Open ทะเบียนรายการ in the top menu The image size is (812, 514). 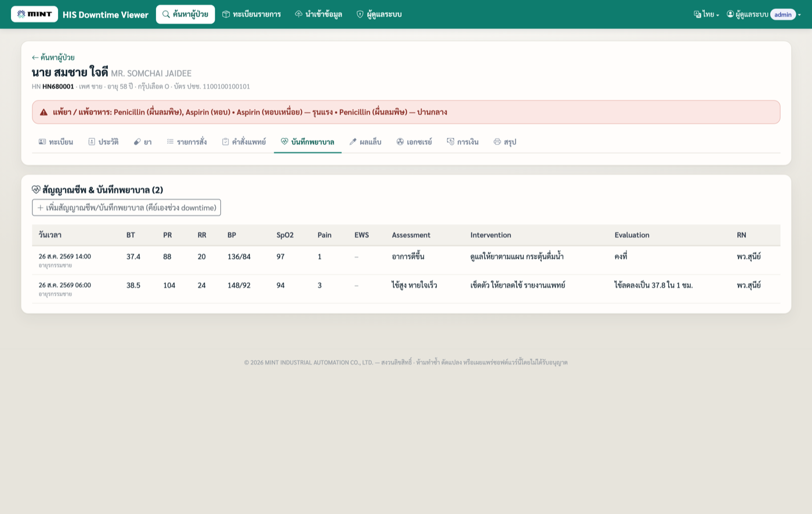[251, 15]
